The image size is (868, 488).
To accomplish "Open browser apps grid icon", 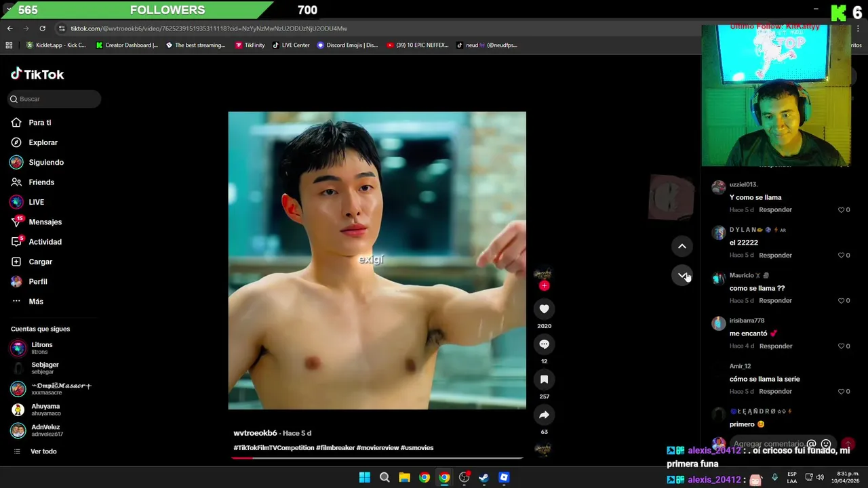I will click(x=9, y=45).
